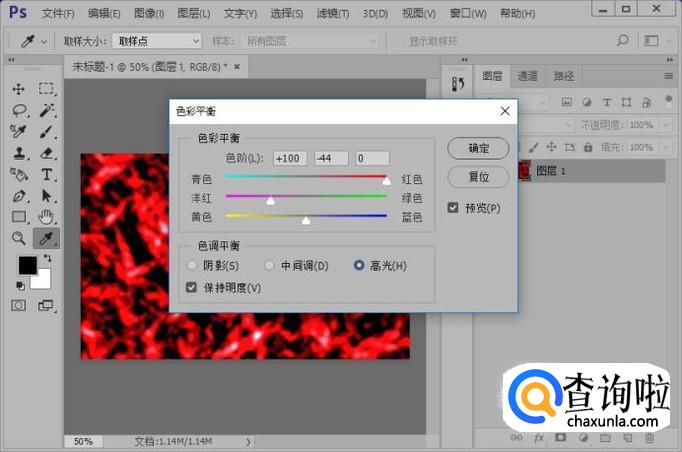Select the 中间调(D) midtones radio button
Screen dimensions: 682x452
pyautogui.click(x=269, y=265)
